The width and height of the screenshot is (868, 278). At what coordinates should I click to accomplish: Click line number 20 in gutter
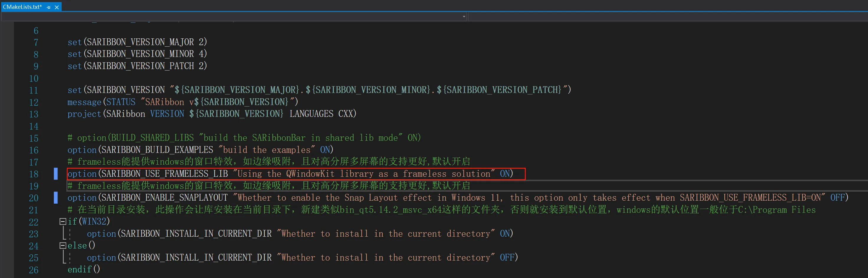pos(34,198)
